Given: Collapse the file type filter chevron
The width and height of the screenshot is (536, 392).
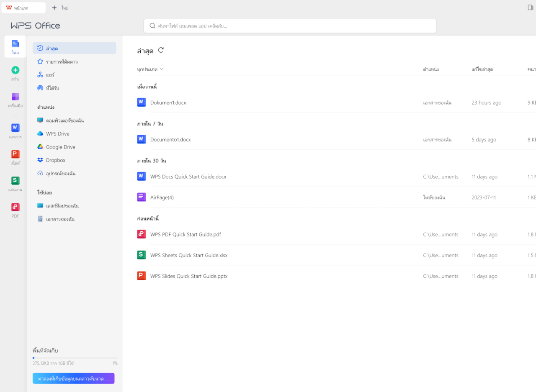Looking at the screenshot, I should [162, 69].
